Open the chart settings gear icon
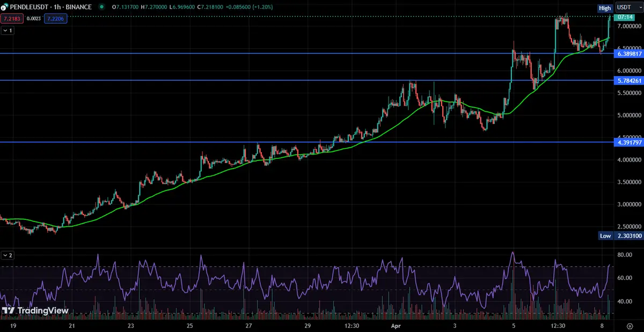Viewport: 644px width, 332px height. pos(629,326)
